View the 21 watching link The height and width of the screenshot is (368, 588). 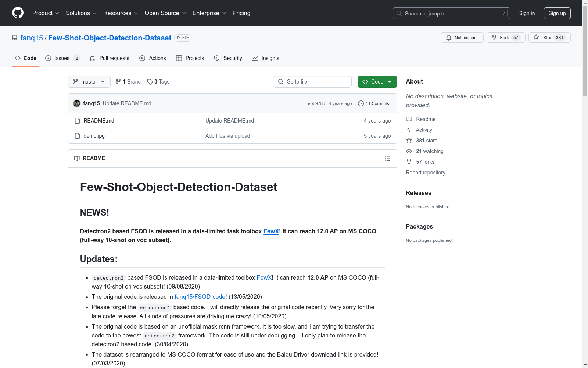(x=425, y=151)
